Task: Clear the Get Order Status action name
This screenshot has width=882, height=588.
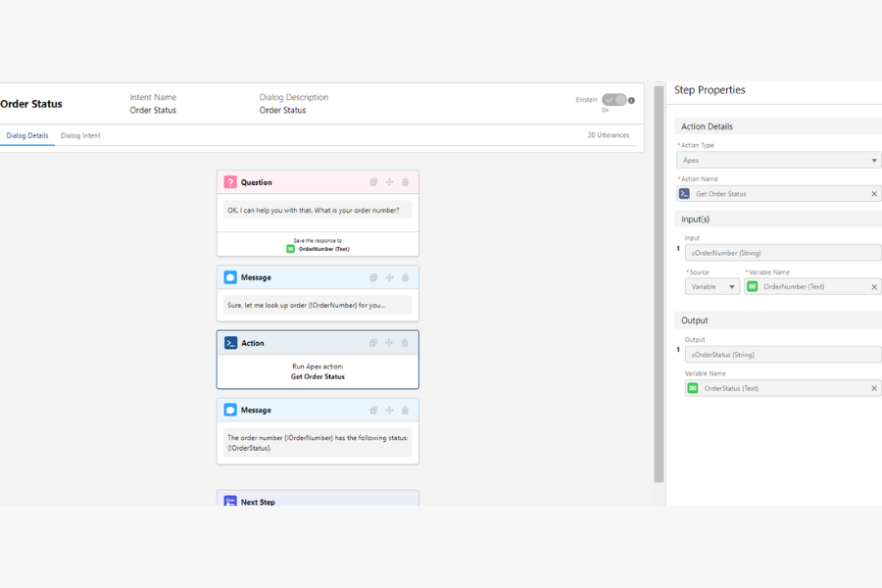Action: (x=874, y=194)
